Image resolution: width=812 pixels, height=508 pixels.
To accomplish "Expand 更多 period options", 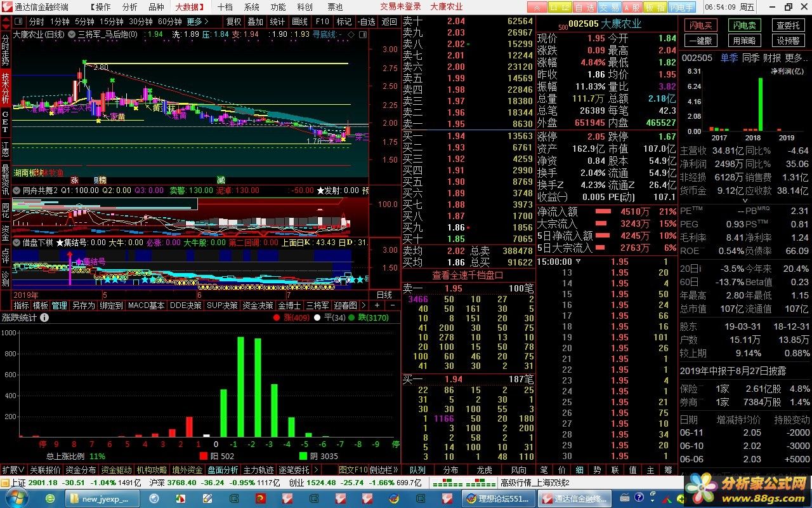I will point(197,22).
